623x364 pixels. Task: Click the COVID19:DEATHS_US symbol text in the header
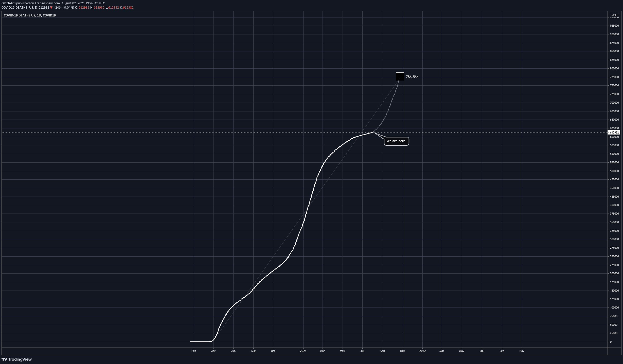[17, 8]
